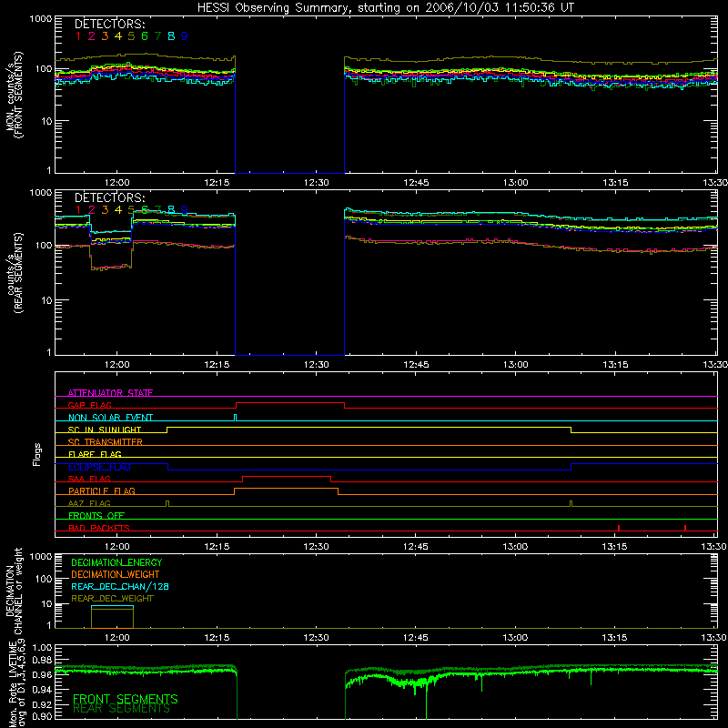Select magenta detector 2 in rear segments legend

coord(92,210)
